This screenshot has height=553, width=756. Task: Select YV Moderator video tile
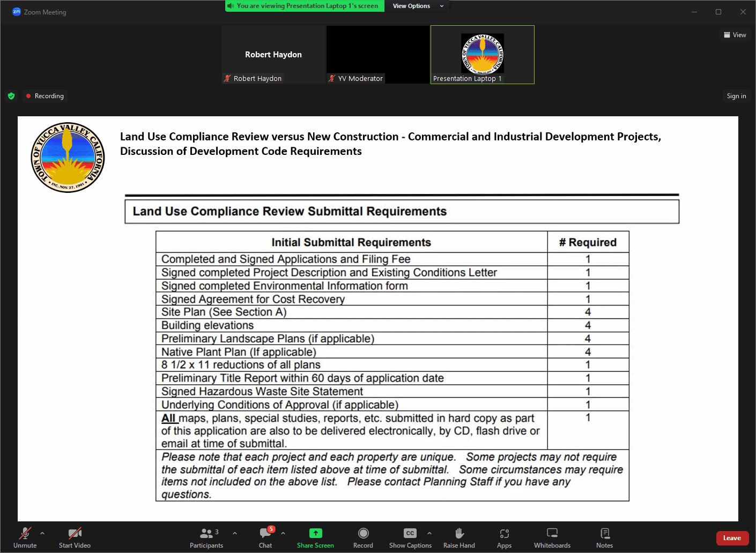point(378,55)
